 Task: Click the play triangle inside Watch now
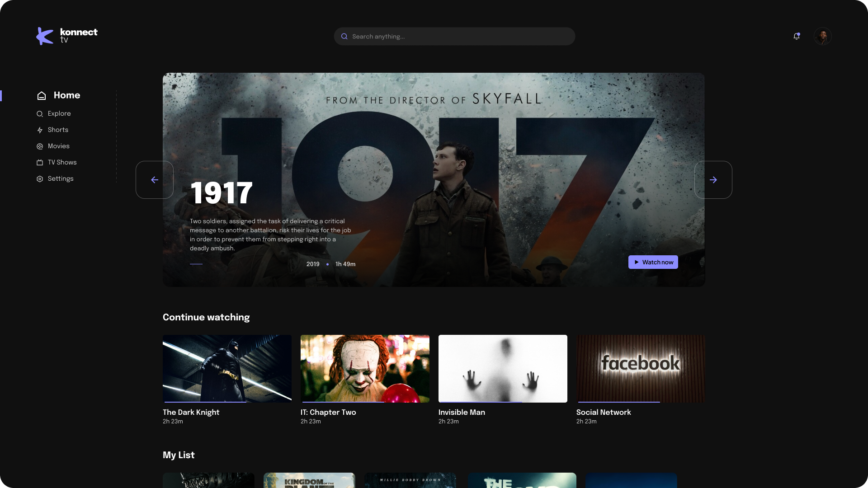point(637,262)
